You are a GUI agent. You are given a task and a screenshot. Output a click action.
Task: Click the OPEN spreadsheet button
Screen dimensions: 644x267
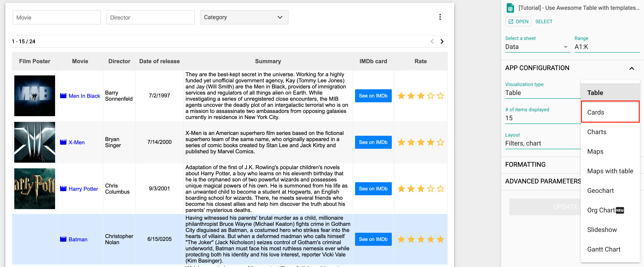(x=518, y=22)
